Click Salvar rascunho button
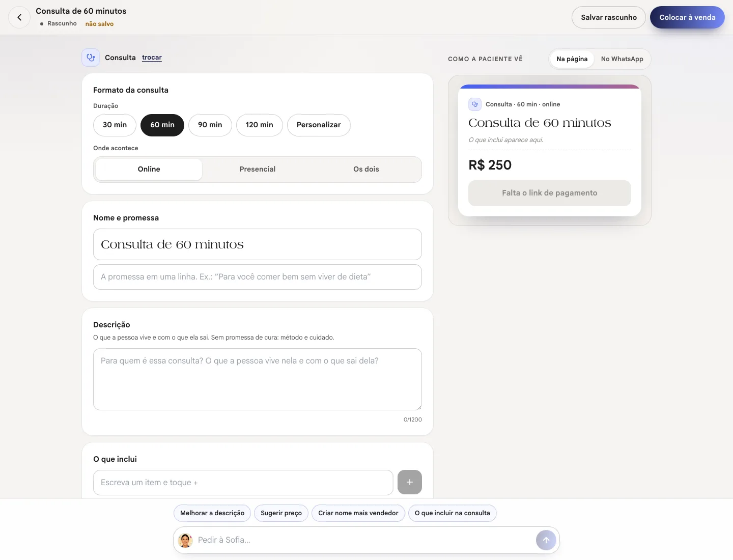The height and width of the screenshot is (560, 733). [609, 17]
